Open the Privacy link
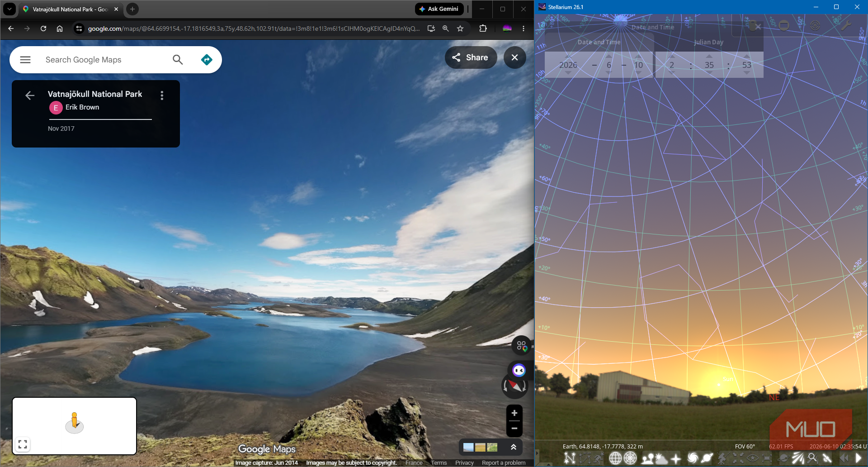The image size is (868, 467). (464, 462)
